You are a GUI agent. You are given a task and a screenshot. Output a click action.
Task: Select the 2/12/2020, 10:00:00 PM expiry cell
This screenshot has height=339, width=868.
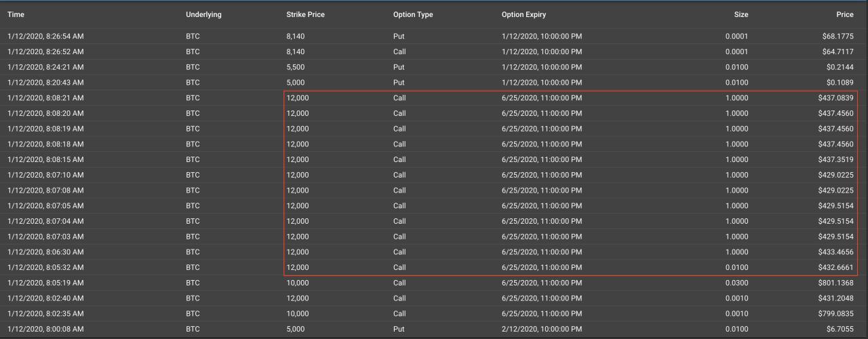click(542, 329)
